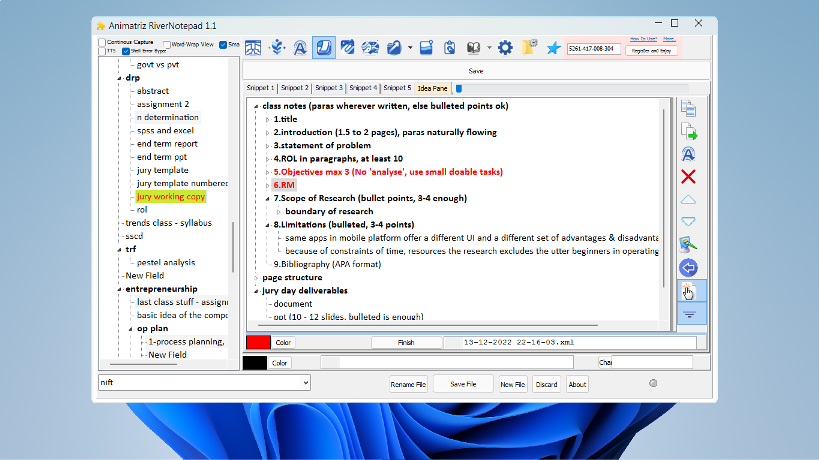Click page with green arrow export icon
The image size is (819, 460).
coord(688,132)
